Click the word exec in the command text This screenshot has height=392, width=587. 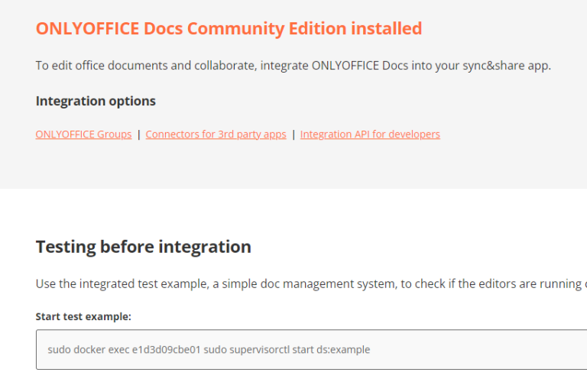[x=118, y=349]
